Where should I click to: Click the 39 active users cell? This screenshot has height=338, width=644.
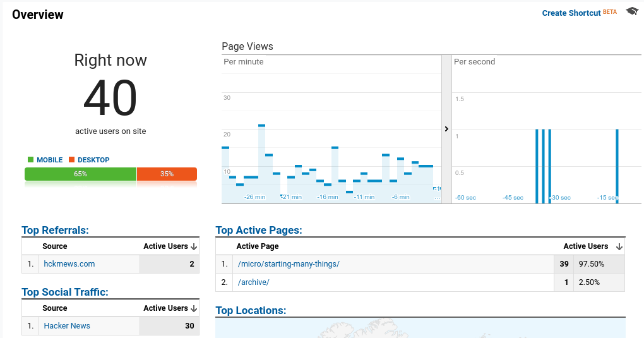564,264
